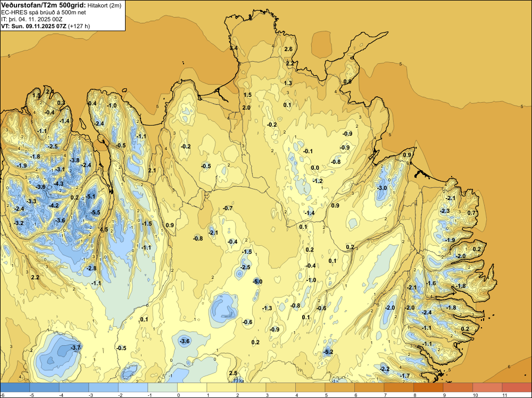Pick the legend swatch between 4 and 5
Image resolution: width=532 pixels, height=398 pixels.
click(310, 387)
